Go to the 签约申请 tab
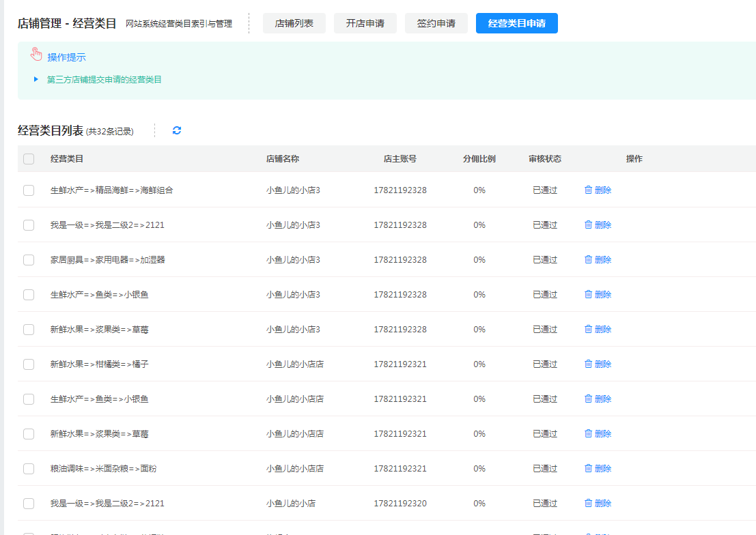 (x=436, y=23)
